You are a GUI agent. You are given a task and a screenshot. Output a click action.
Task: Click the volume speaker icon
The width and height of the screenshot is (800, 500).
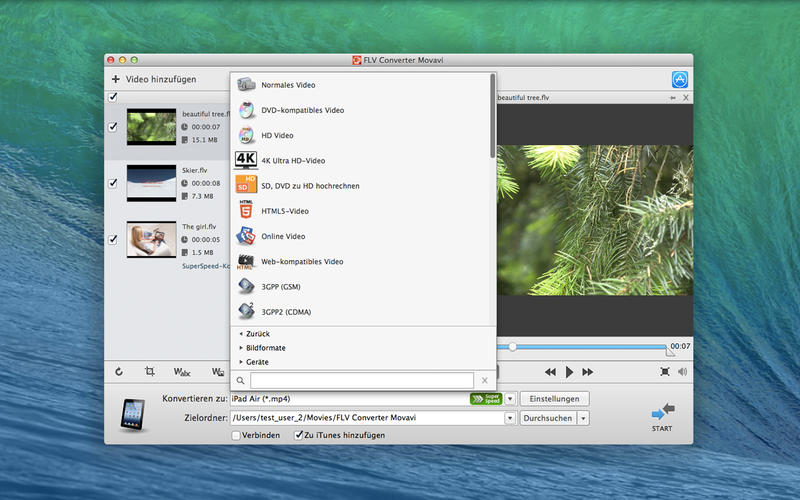(683, 372)
